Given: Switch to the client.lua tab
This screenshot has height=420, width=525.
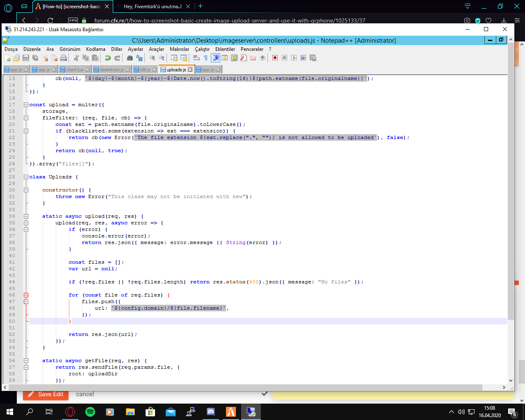Looking at the screenshot, I should (x=74, y=70).
